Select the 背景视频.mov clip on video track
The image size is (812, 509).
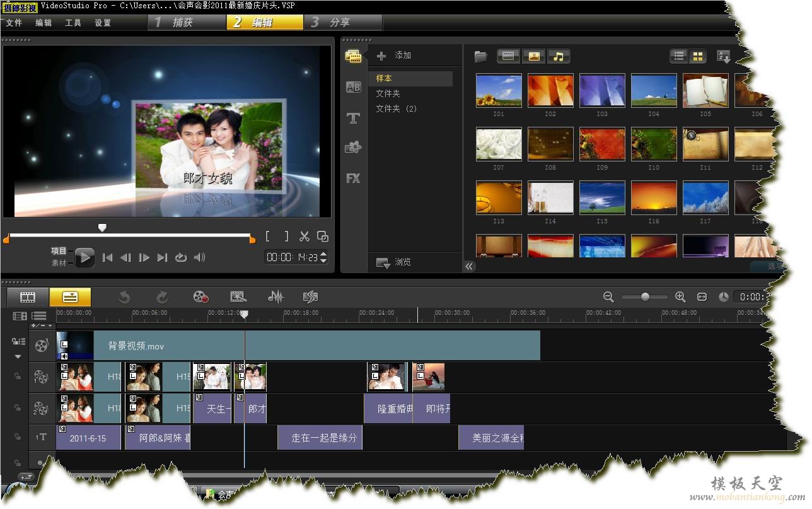298,346
